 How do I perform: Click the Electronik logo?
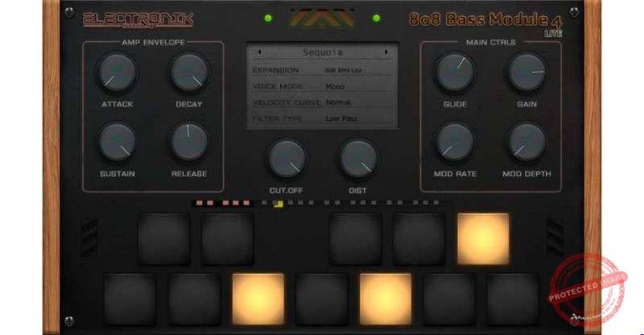tap(138, 20)
